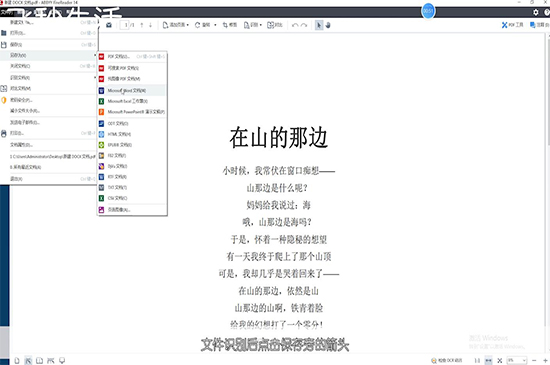The image size is (550, 365).
Task: Choose New in the File menu
Action: tap(49, 22)
